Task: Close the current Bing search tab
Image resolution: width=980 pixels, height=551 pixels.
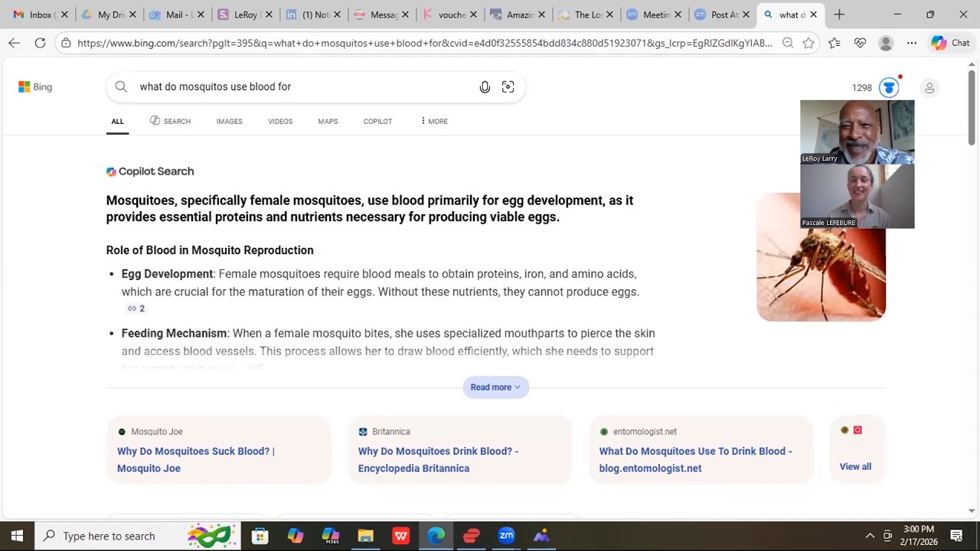Action: tap(813, 15)
